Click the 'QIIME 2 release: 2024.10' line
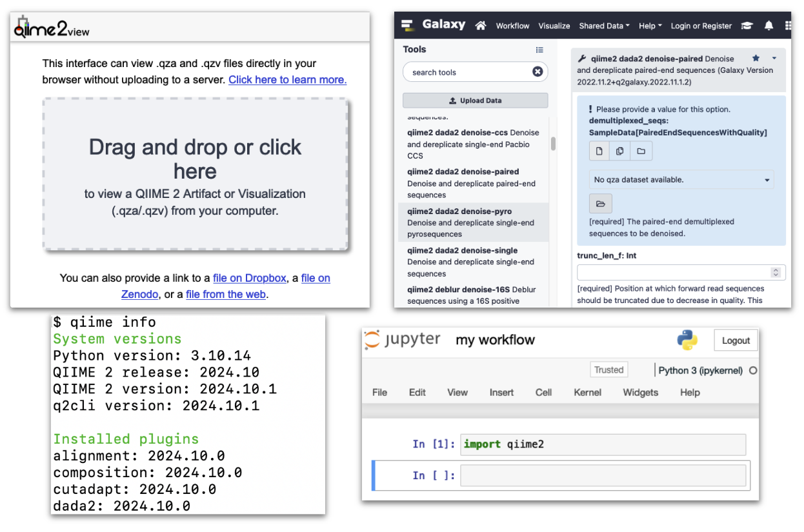The image size is (804, 532). tap(156, 372)
